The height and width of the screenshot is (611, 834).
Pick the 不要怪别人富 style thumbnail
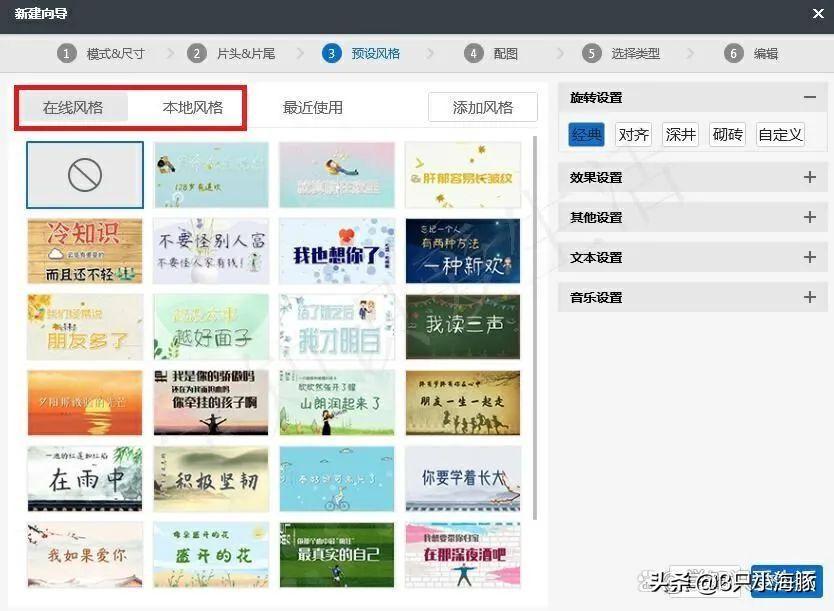211,250
